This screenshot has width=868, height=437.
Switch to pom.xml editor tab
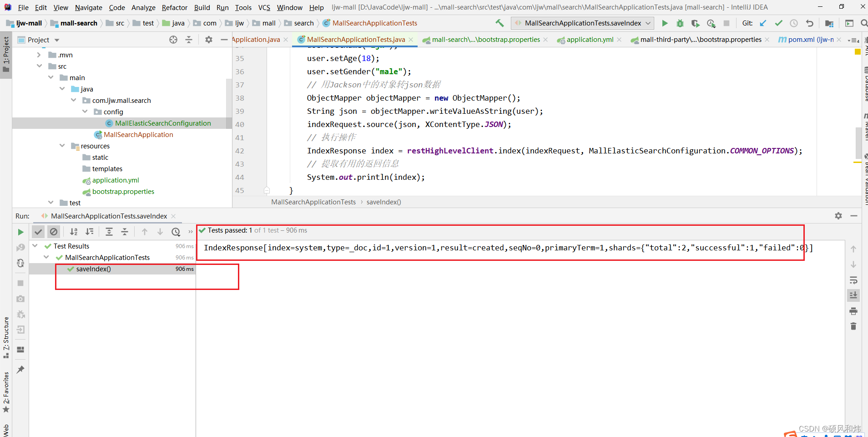coord(810,40)
